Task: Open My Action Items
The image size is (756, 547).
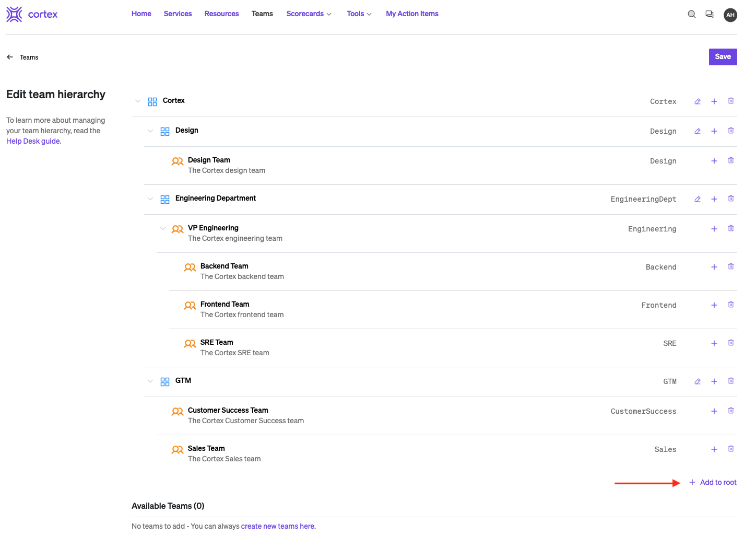Action: pyautogui.click(x=412, y=14)
